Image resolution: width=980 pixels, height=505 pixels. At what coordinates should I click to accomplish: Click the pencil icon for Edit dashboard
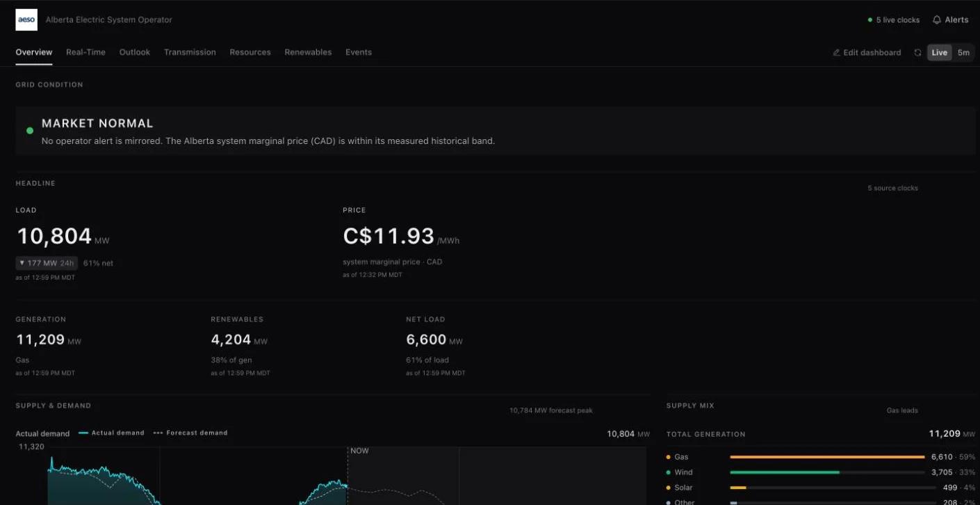pos(836,52)
